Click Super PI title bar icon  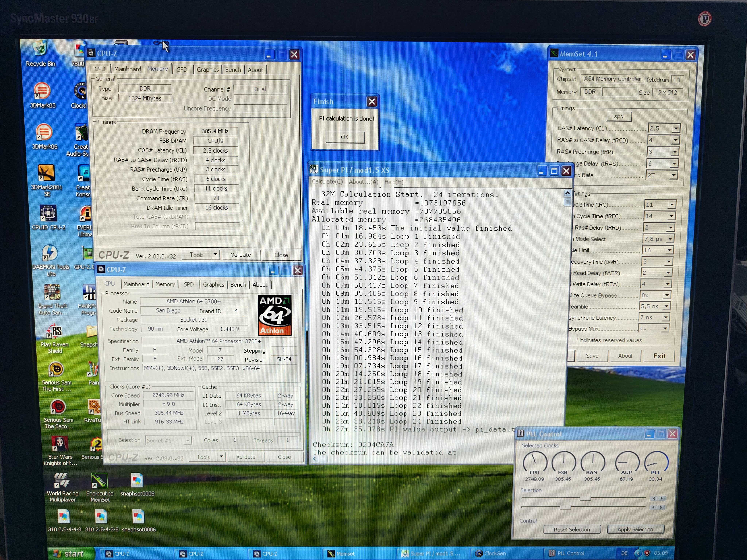(x=314, y=170)
